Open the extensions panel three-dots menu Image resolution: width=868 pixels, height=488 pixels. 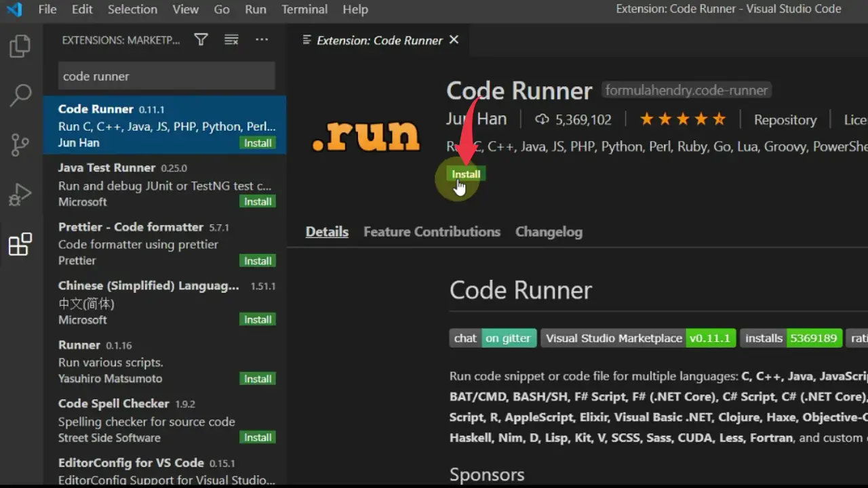[262, 40]
